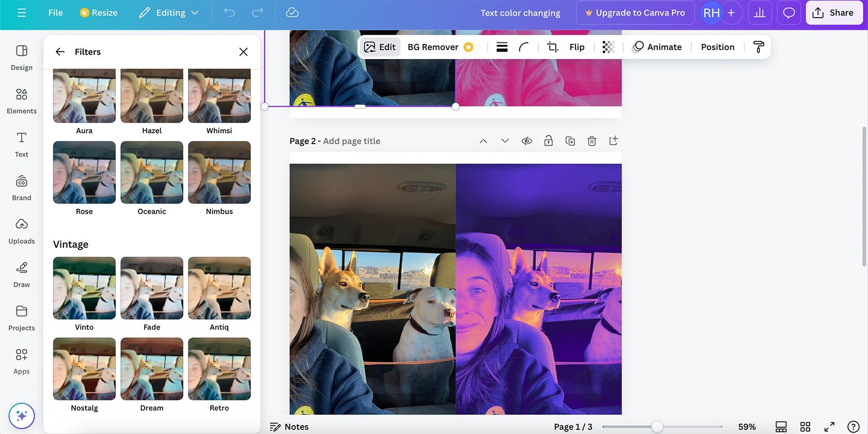868x434 pixels.
Task: Open the Brand sidebar tab
Action: (x=22, y=188)
